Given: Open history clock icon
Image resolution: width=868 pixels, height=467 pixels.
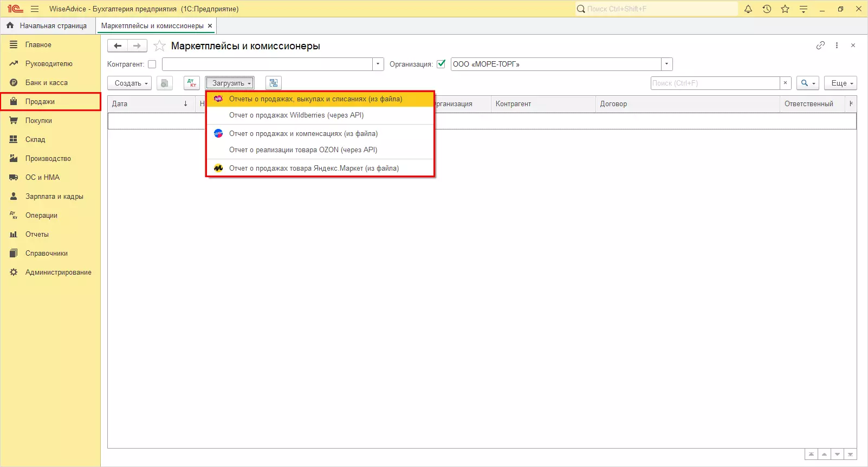Looking at the screenshot, I should point(767,9).
